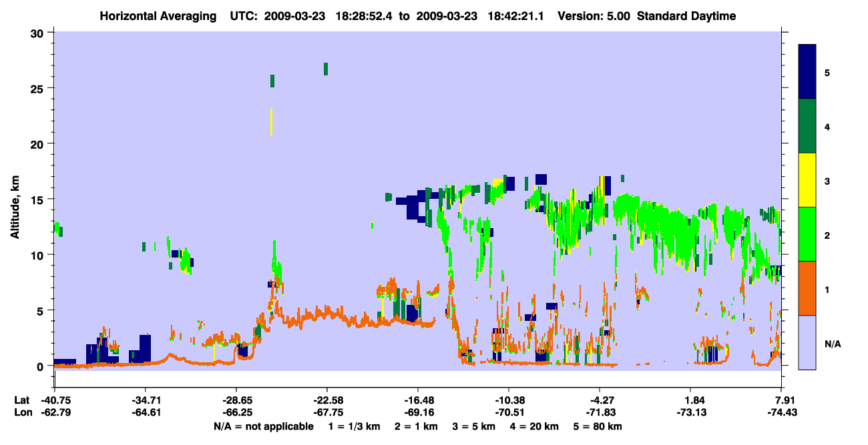Click the dark green block near 27 km
The width and height of the screenshot is (868, 445).
tap(326, 69)
